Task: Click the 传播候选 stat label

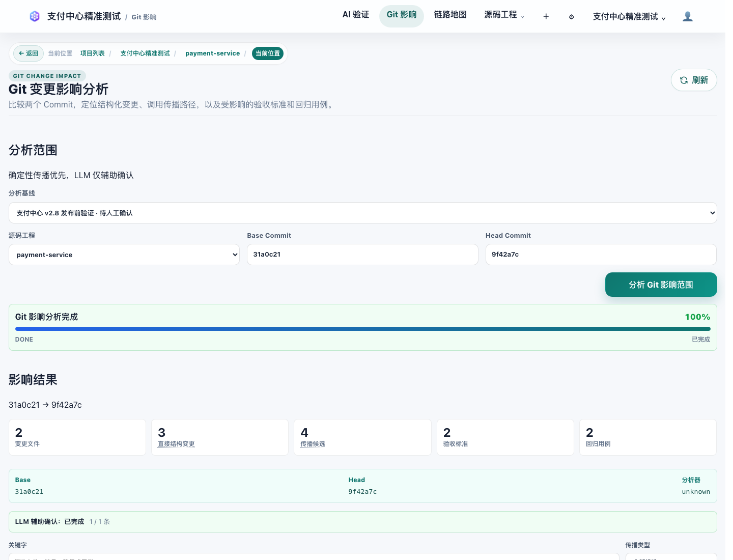Action: [x=313, y=444]
